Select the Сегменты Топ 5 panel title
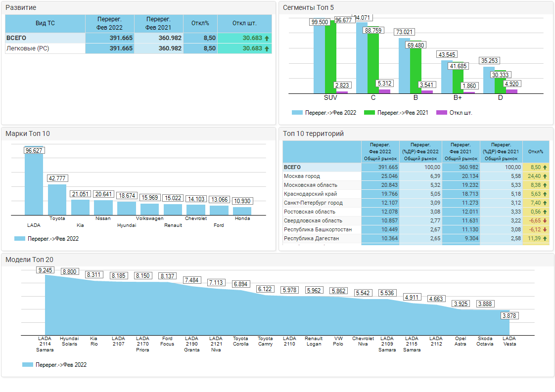 click(308, 7)
